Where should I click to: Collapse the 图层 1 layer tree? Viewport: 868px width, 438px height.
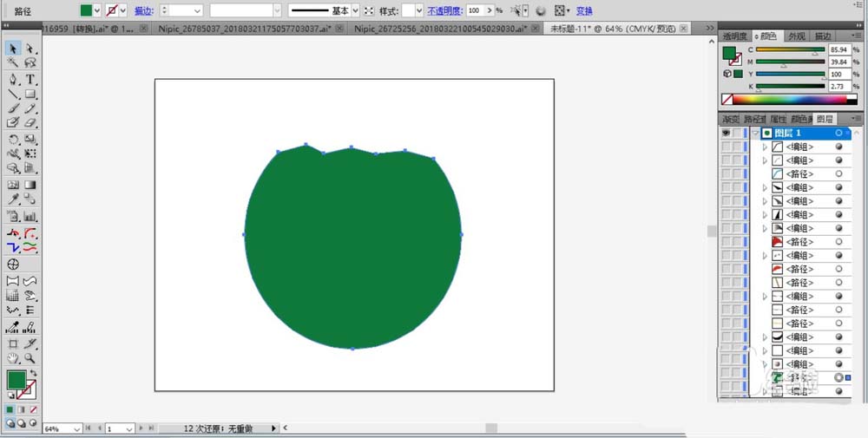tap(756, 134)
